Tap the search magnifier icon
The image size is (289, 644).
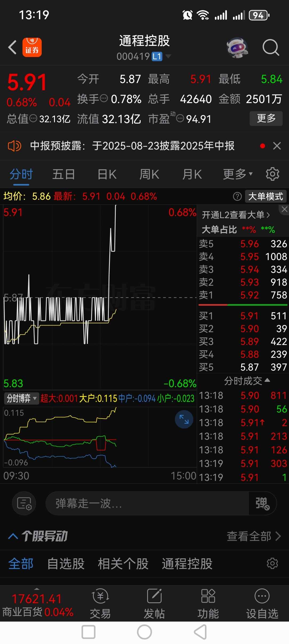point(271,48)
